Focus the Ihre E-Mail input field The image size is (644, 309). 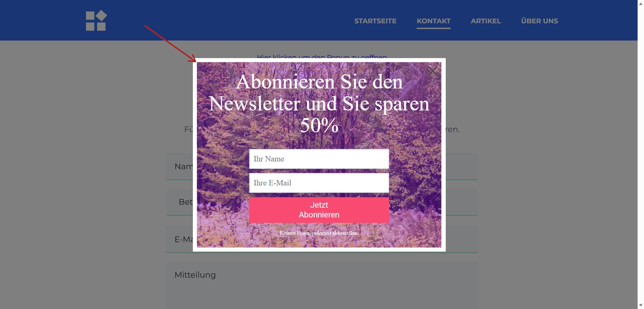pyautogui.click(x=319, y=183)
